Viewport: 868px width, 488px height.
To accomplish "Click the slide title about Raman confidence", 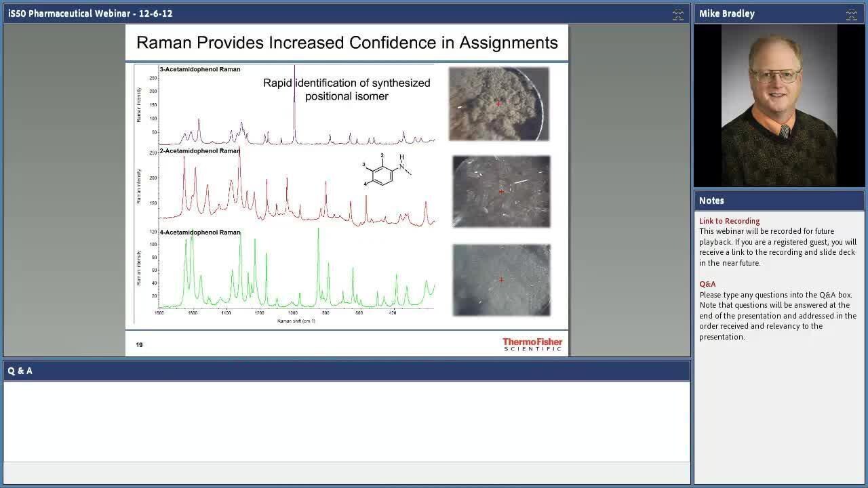I will click(347, 43).
